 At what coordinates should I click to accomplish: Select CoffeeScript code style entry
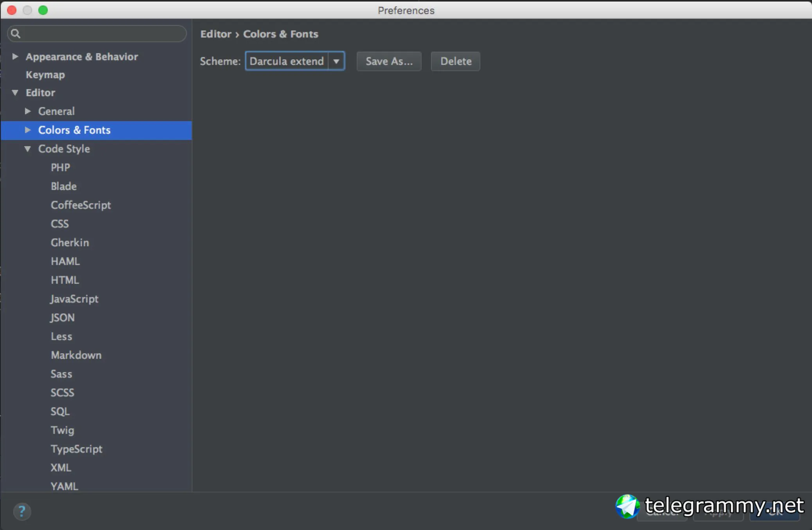tap(81, 205)
